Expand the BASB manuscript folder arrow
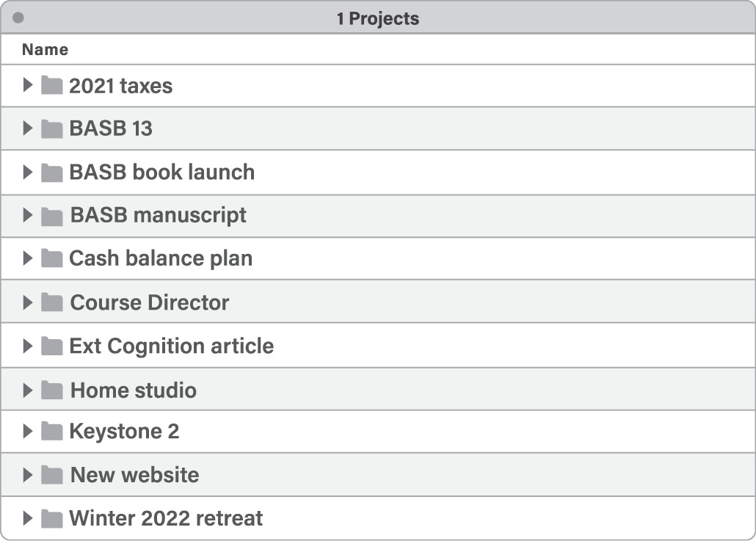The width and height of the screenshot is (756, 541). point(28,215)
